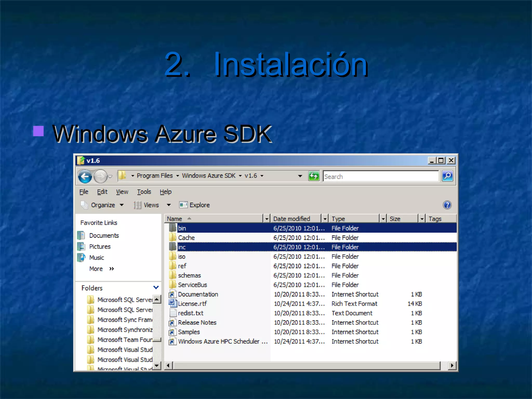Viewport: 532px width, 399px height.
Task: Select Release Notes shortcut icon
Action: (x=172, y=322)
